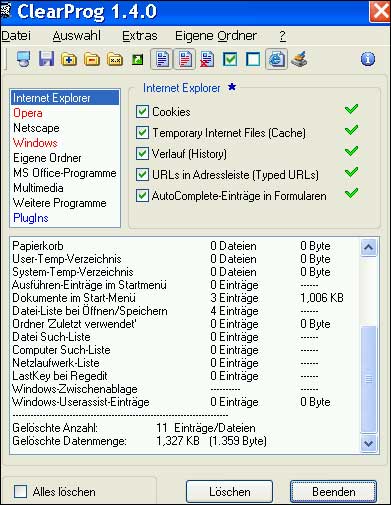391x505 pixels.
Task: Click the document with red X icon
Action: pos(207,59)
